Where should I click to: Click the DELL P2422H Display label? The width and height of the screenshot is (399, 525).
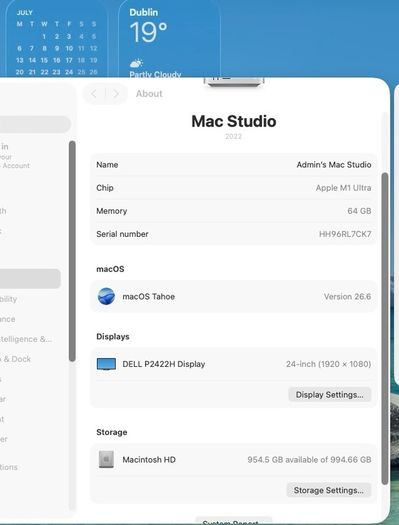point(164,364)
